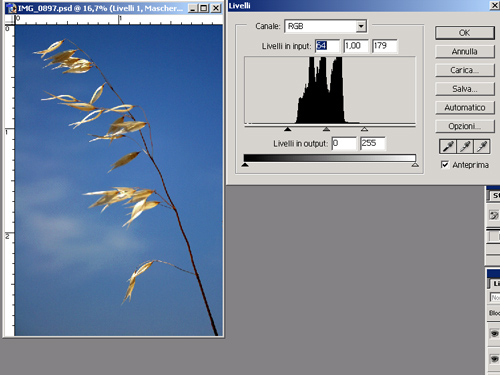
Task: Click the Annulla button
Action: [465, 51]
